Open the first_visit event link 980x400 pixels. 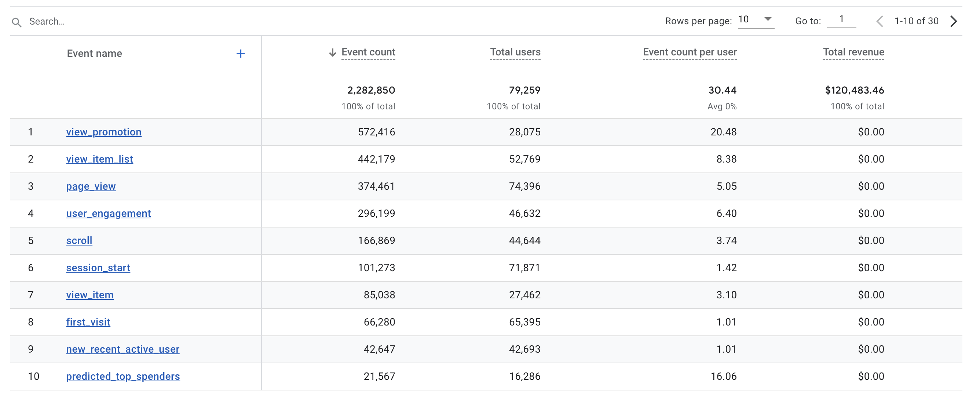tap(88, 322)
